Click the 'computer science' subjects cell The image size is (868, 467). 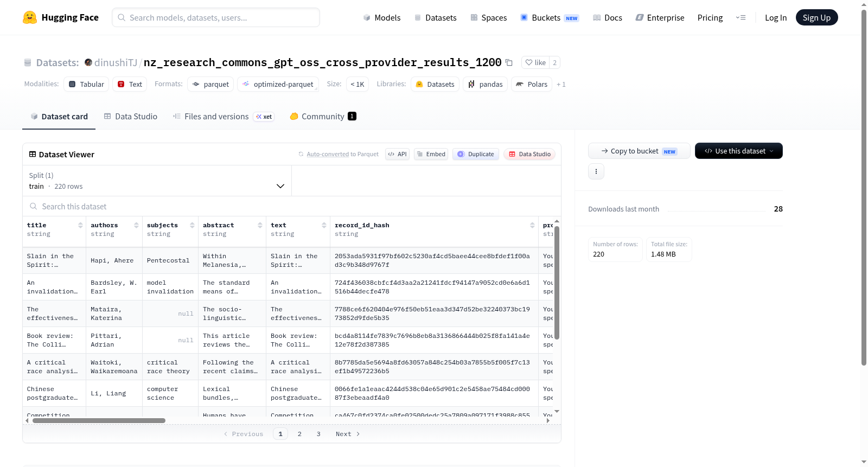coord(170,393)
